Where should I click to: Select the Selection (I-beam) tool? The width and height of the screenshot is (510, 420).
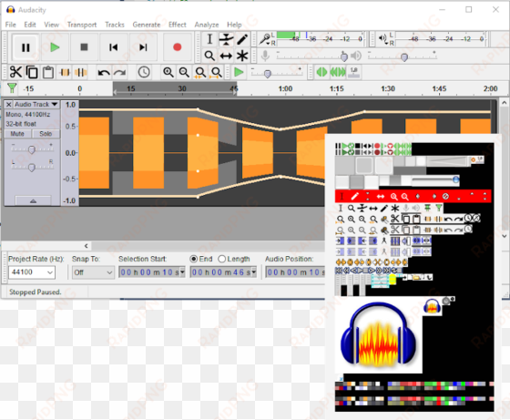(209, 39)
